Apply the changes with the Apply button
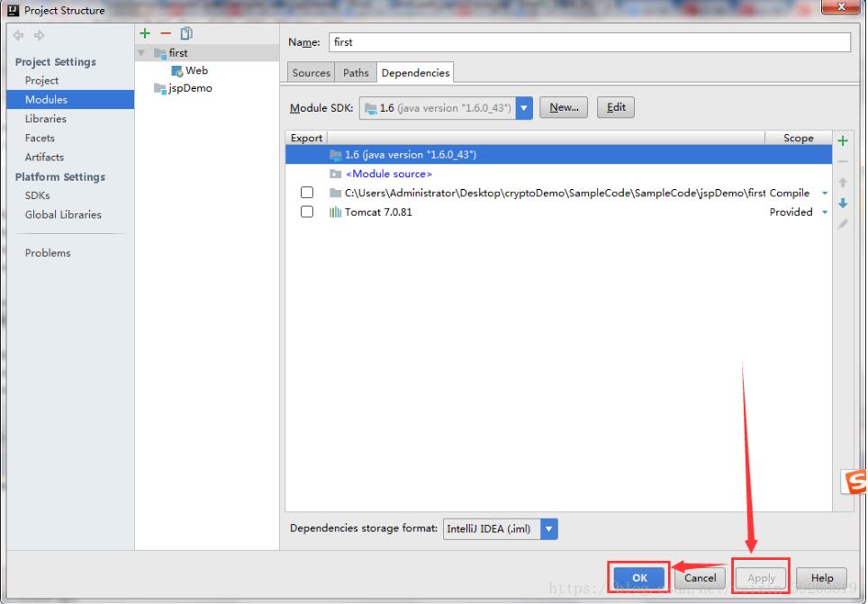The width and height of the screenshot is (868, 604). click(x=761, y=578)
